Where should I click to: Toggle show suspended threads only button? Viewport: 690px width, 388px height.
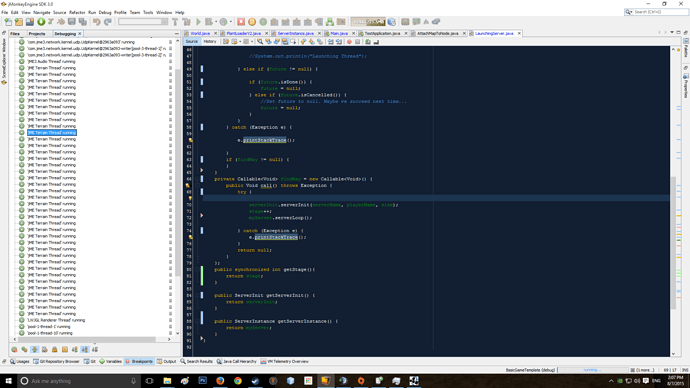click(x=15, y=349)
